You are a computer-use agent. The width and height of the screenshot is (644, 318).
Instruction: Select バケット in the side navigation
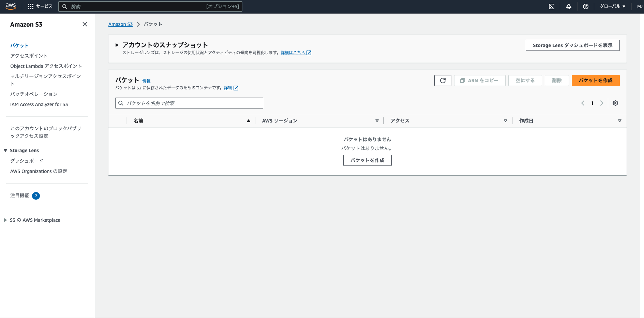pos(19,45)
